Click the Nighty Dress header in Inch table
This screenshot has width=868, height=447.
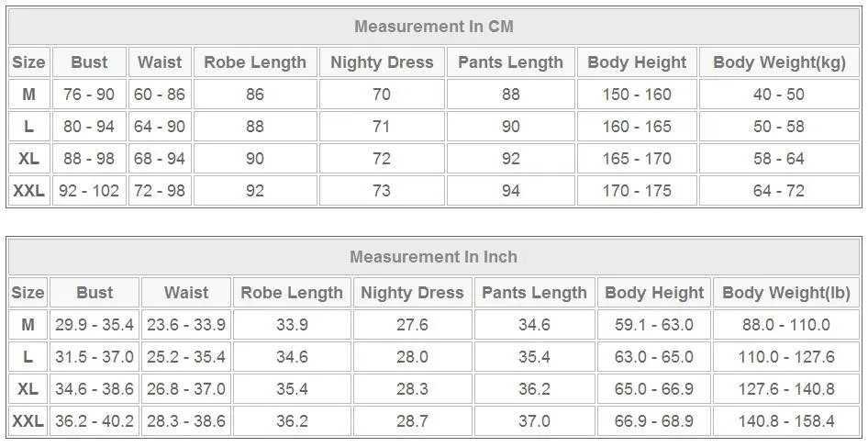(x=412, y=293)
